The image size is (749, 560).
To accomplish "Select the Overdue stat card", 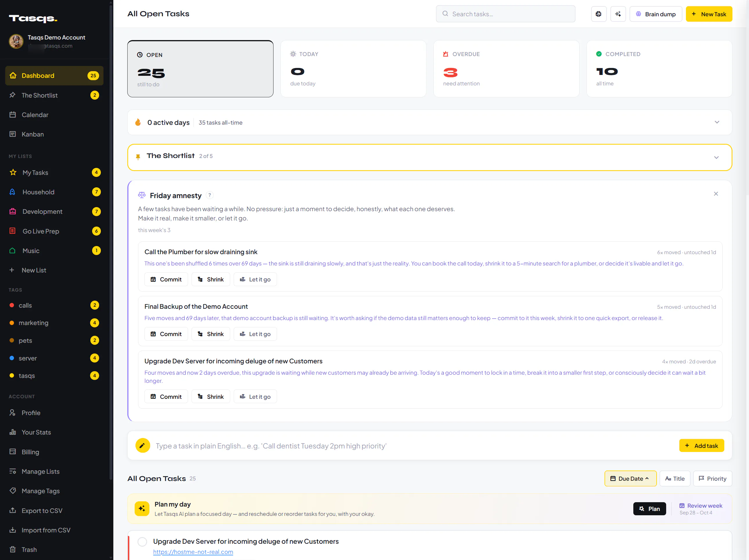I will pyautogui.click(x=506, y=69).
